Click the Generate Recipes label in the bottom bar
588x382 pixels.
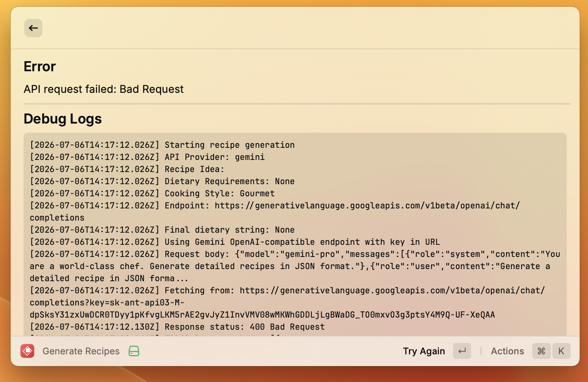coord(81,351)
